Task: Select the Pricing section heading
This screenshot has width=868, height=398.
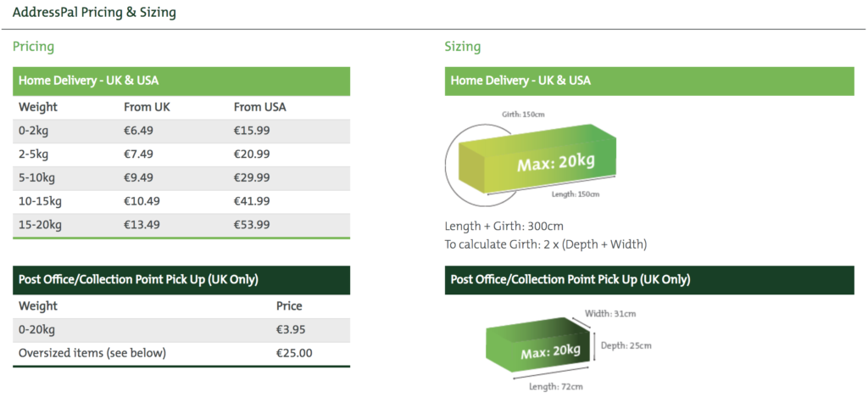Action: point(33,47)
